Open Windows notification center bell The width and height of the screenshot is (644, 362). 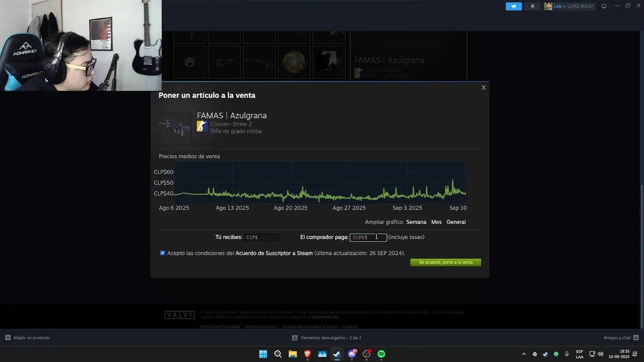[x=635, y=354]
